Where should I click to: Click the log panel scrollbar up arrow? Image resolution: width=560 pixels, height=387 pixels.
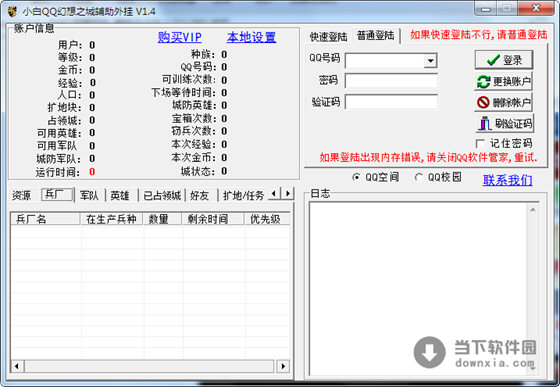click(532, 210)
